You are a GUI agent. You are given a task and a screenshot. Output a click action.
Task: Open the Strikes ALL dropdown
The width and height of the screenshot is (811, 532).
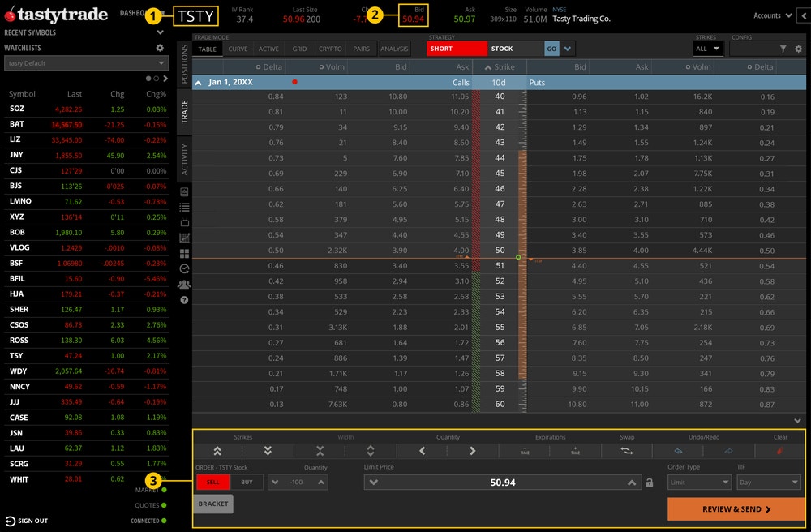click(x=707, y=49)
